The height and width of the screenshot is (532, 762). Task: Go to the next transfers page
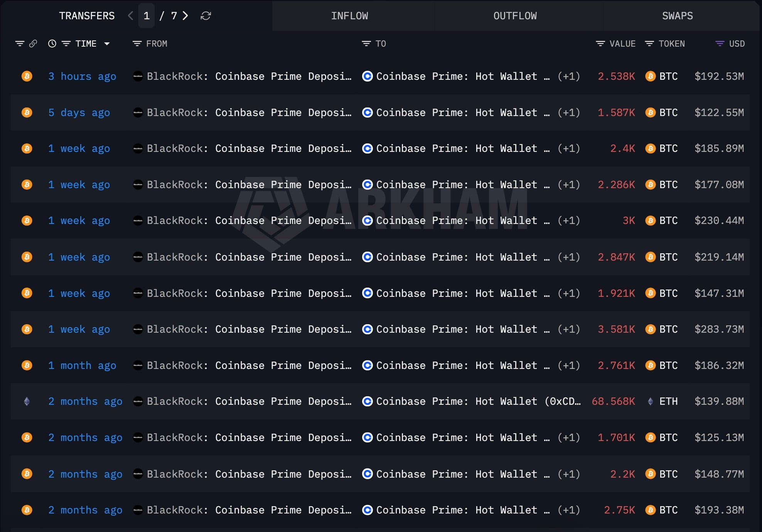click(185, 16)
